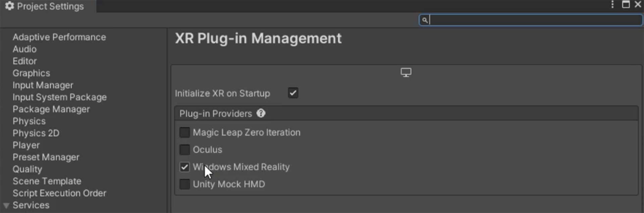Select Quality in the settings sidebar
The height and width of the screenshot is (213, 644).
point(27,169)
